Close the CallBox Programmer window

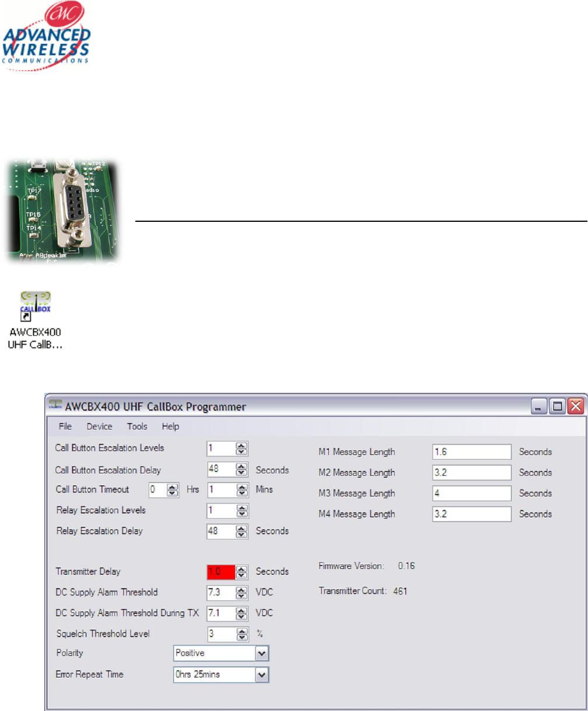click(575, 406)
